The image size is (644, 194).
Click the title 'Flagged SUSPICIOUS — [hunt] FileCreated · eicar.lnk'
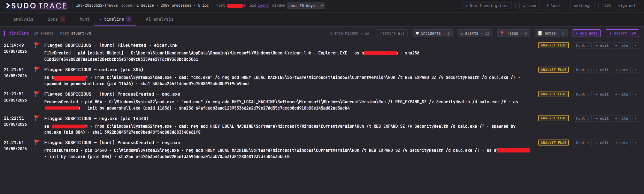111,45
